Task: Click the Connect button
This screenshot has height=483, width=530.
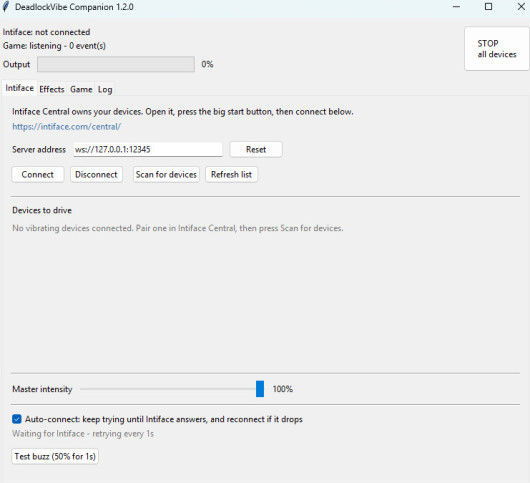Action: pos(38,174)
